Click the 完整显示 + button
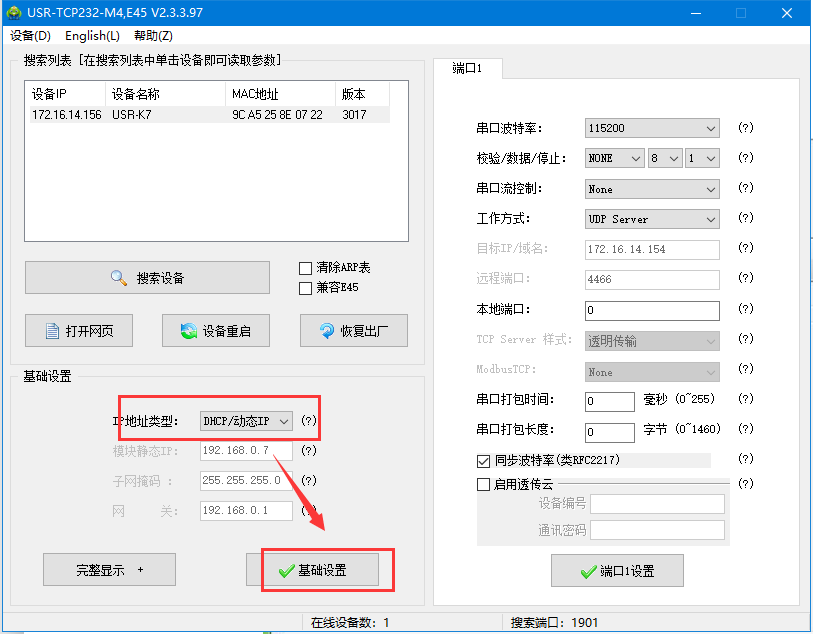This screenshot has width=813, height=634. click(x=109, y=570)
